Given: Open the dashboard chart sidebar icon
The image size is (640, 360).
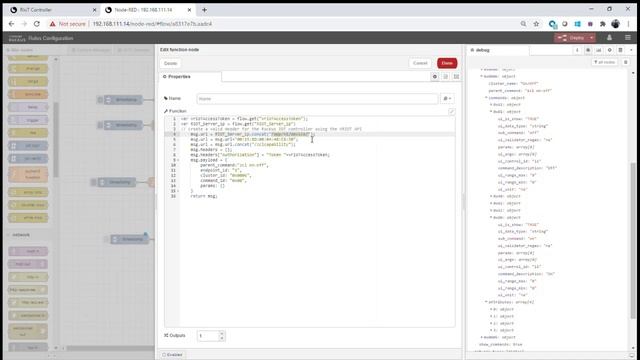Looking at the screenshot, I should click(x=598, y=50).
